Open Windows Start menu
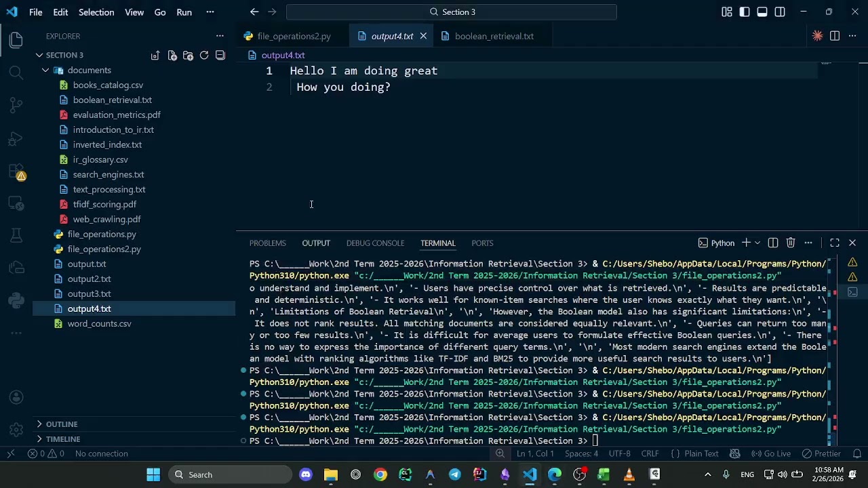The height and width of the screenshot is (488, 868). pos(153,475)
